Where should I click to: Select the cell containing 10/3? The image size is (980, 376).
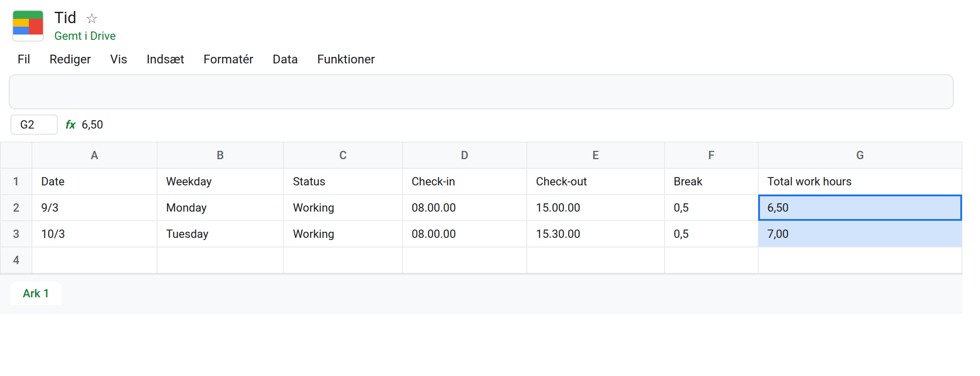tap(94, 234)
